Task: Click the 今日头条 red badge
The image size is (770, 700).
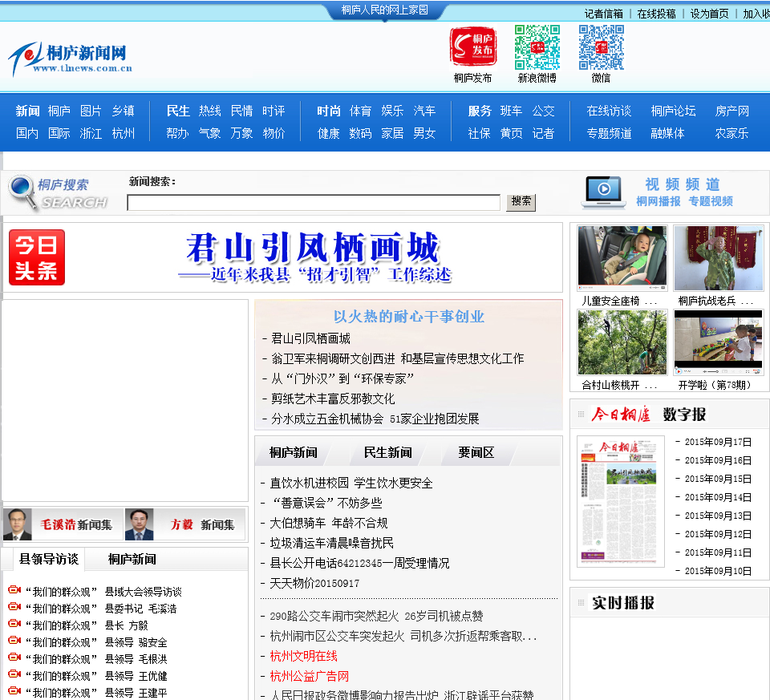Action: (x=37, y=257)
